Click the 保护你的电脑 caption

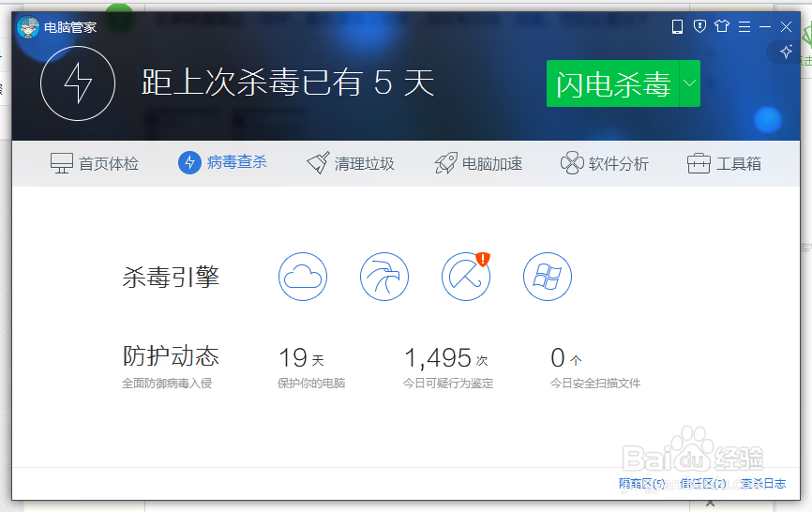[311, 384]
